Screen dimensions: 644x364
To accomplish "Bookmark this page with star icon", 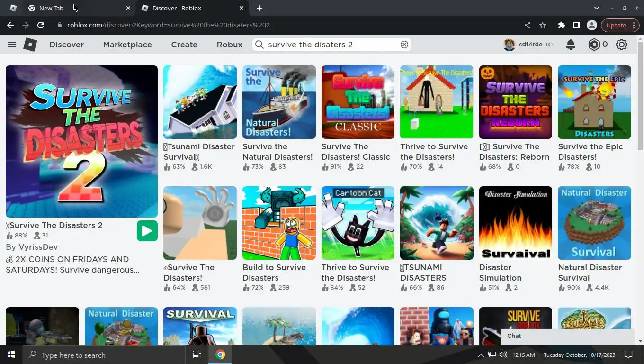I will click(543, 25).
